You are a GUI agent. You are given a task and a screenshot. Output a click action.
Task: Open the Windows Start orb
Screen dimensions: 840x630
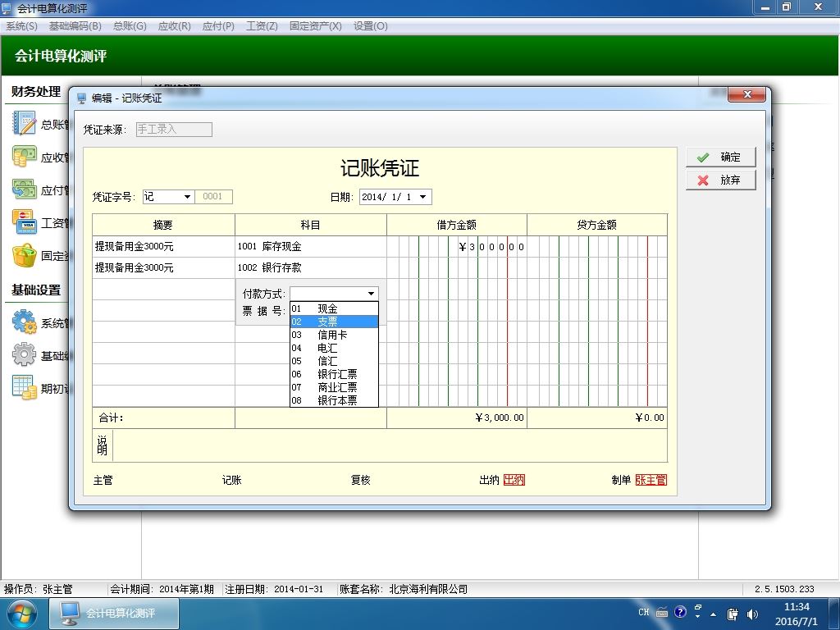tap(22, 614)
